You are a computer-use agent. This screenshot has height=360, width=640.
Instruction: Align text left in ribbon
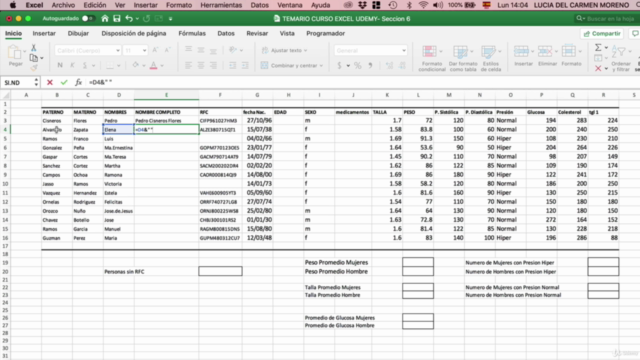tap(188, 65)
